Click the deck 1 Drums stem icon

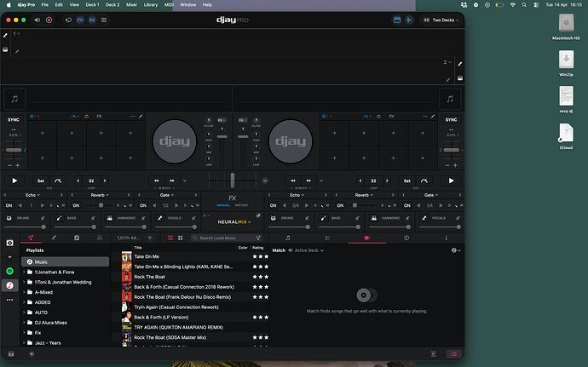(x=9, y=218)
